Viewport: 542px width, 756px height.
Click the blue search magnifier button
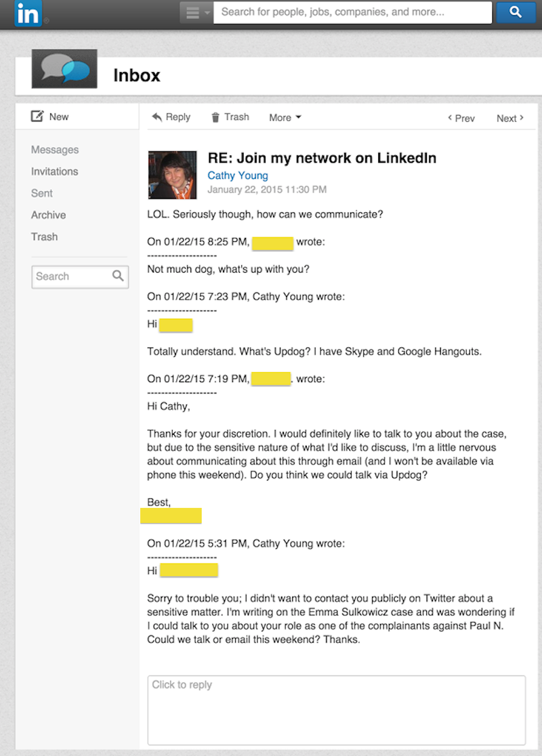click(516, 12)
